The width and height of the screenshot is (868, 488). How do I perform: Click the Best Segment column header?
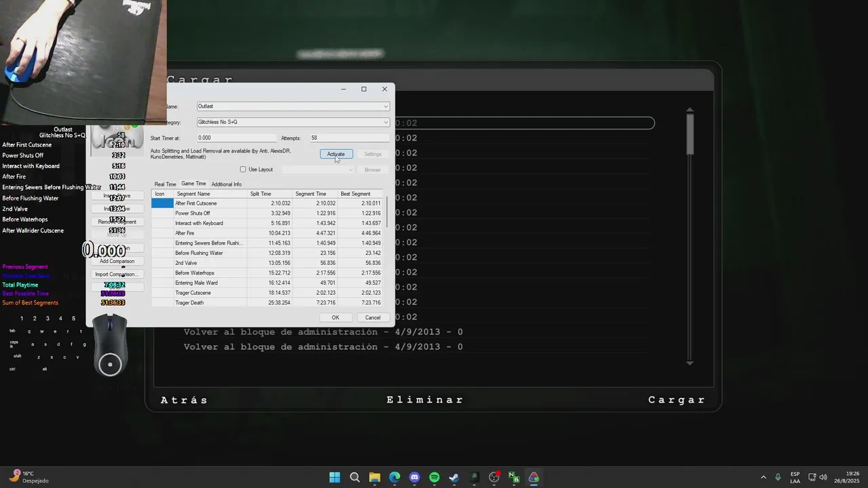tap(361, 194)
